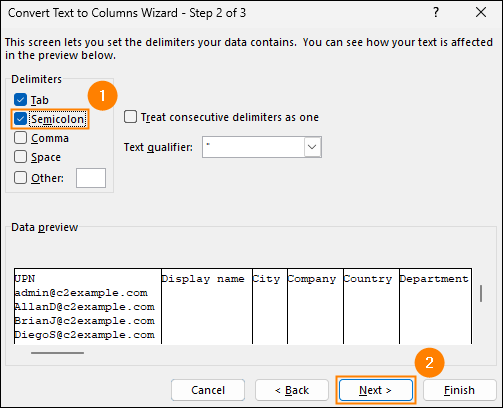Screen dimensions: 503x408
Task: Proceed with the Next button
Action: (x=376, y=390)
